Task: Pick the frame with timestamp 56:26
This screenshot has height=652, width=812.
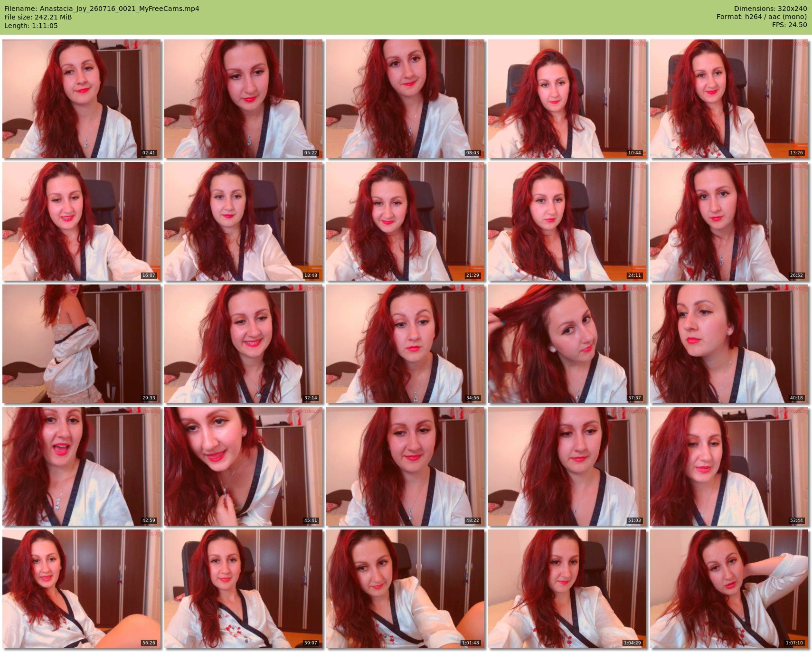Action: [x=82, y=589]
